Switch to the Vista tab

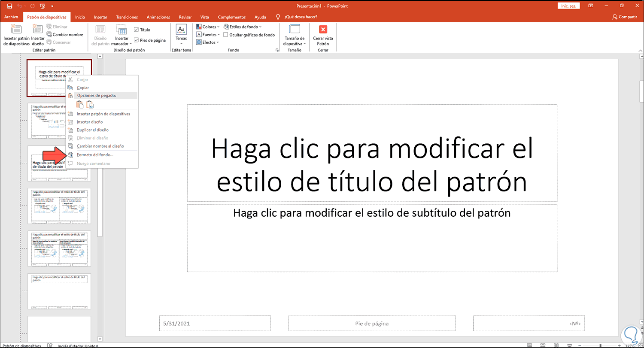[205, 17]
